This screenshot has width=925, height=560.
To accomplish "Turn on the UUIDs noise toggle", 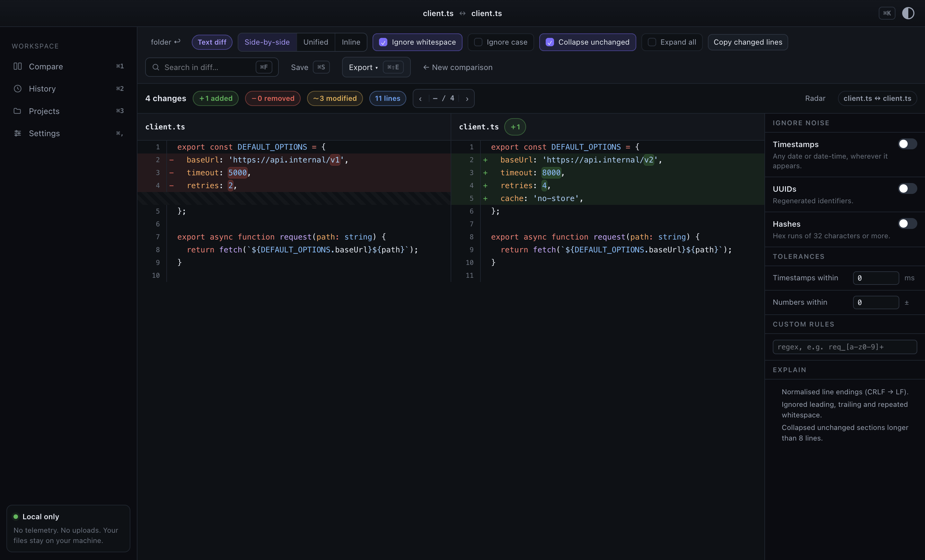I will pos(907,188).
